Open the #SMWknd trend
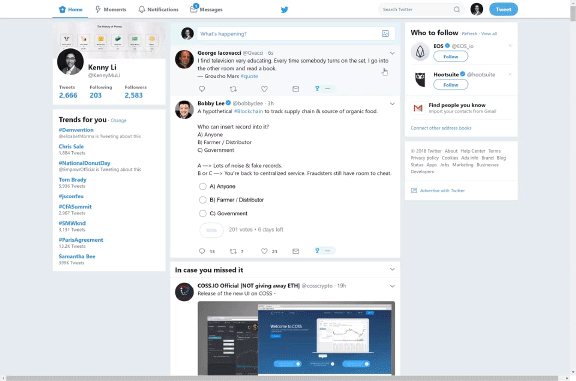Screen dimensions: 576x381 point(72,223)
